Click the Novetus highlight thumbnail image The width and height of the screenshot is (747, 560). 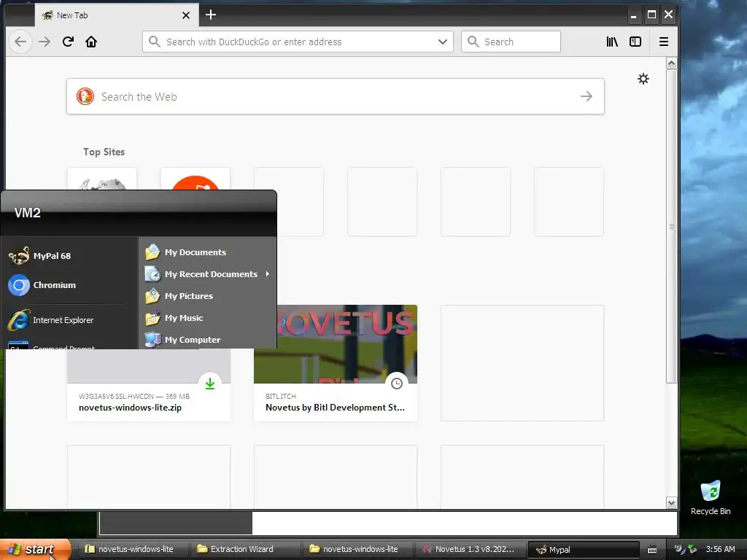347,344
